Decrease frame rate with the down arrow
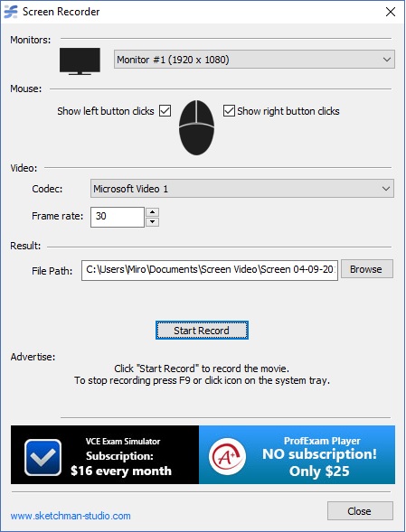 tap(153, 222)
